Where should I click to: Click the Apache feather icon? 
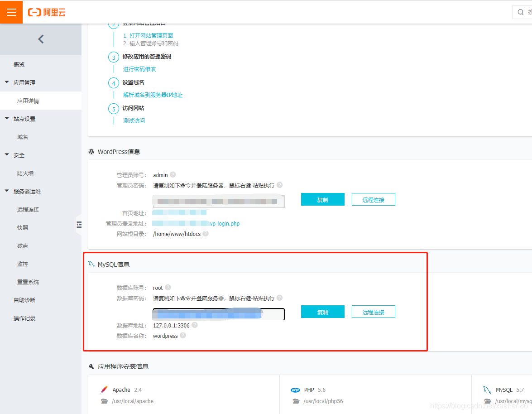[x=104, y=390]
